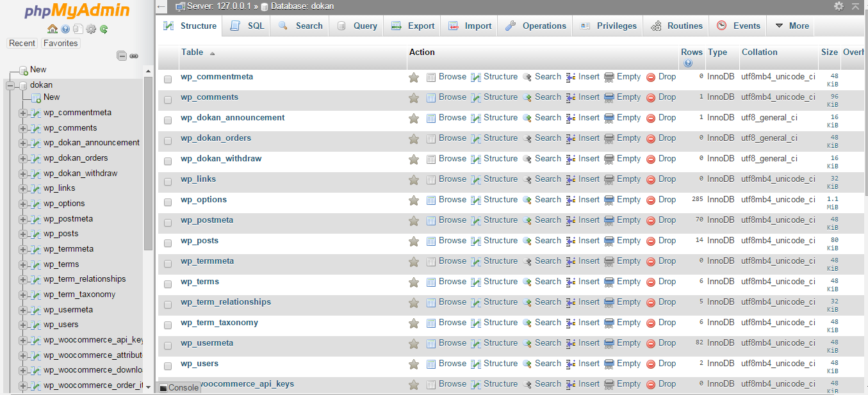Expand wp_options node in sidebar

[x=23, y=204]
